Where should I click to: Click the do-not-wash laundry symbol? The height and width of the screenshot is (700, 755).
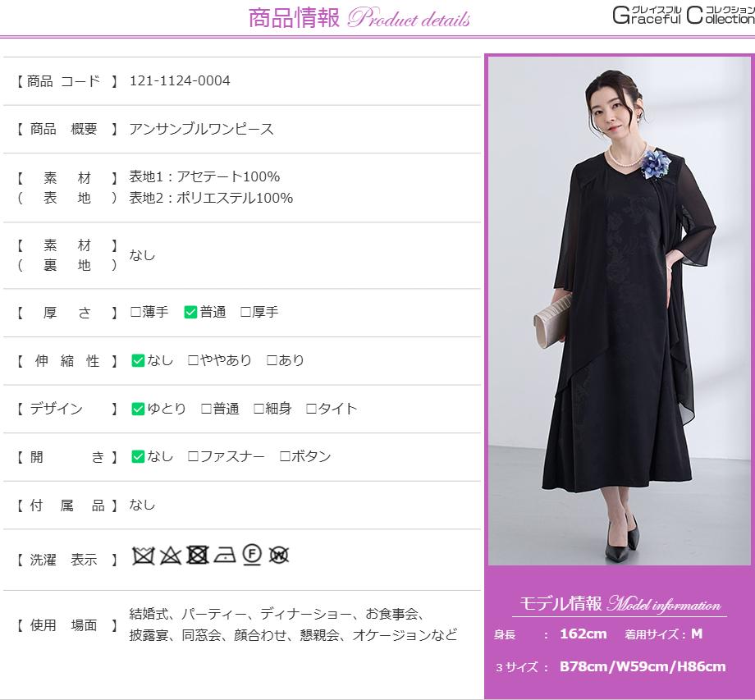pos(144,556)
